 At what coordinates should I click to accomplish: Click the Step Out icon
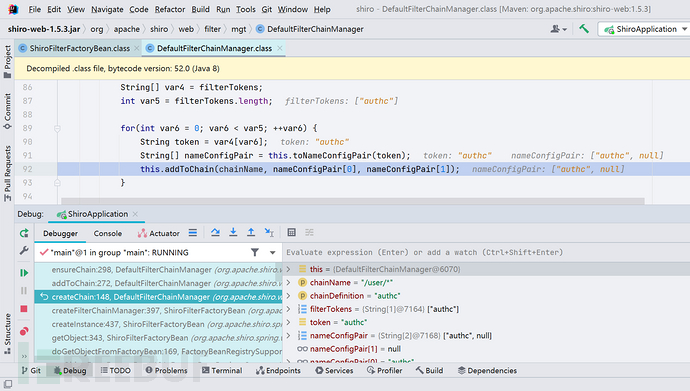pos(251,233)
